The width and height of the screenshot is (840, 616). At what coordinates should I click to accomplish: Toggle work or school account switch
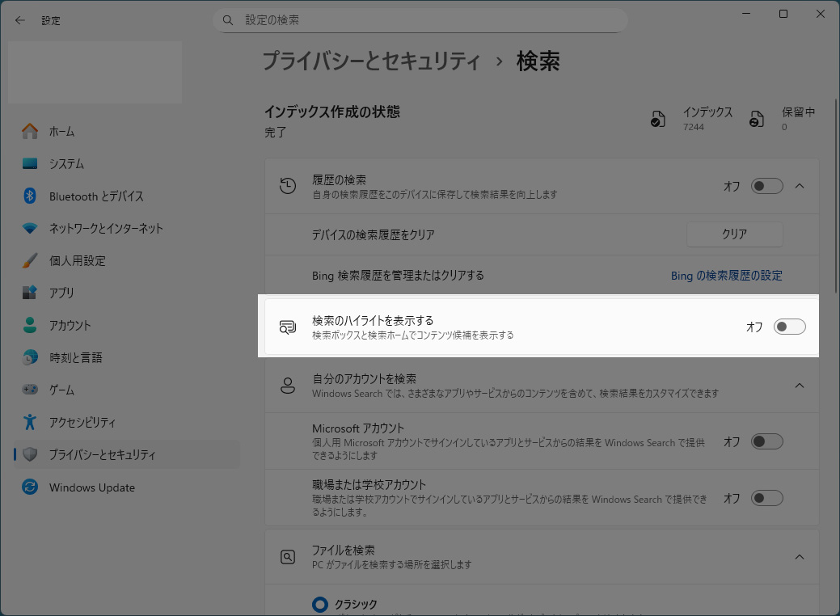[766, 498]
